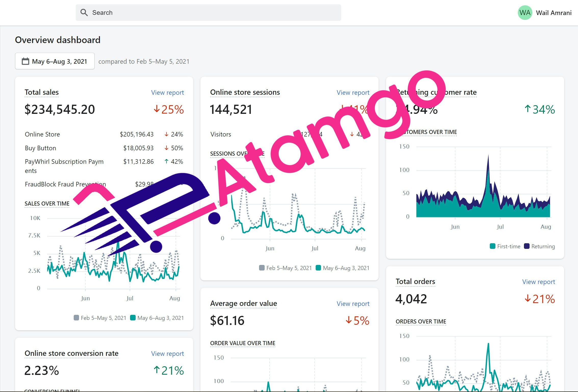Image resolution: width=578 pixels, height=392 pixels.
Task: Click the 5% decrease on Average order value
Action: [357, 321]
